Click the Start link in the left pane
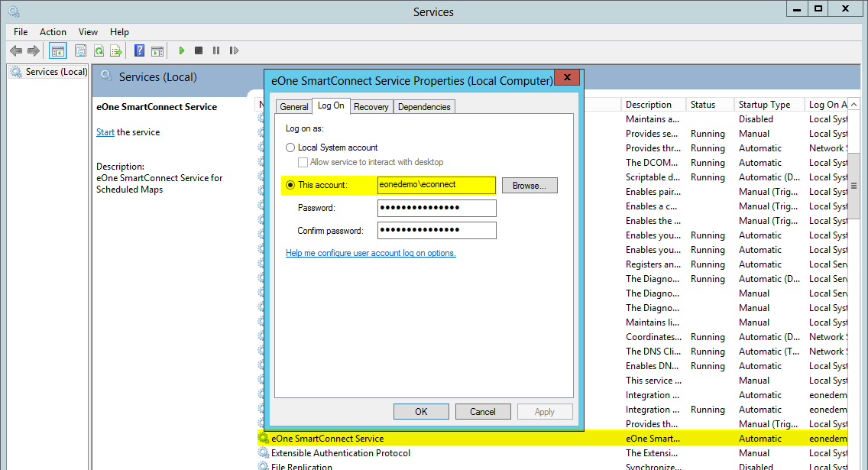The height and width of the screenshot is (470, 868). (x=105, y=132)
